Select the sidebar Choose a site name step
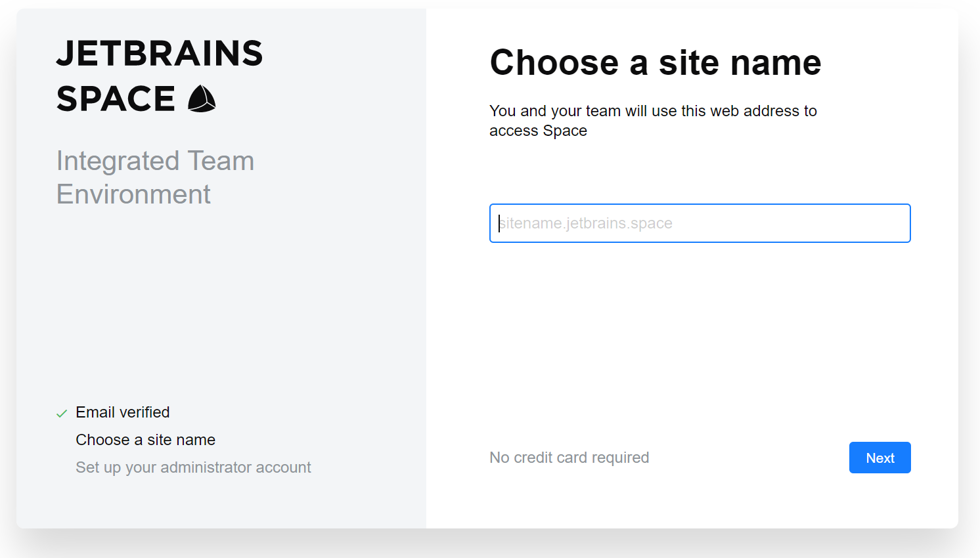The image size is (980, 558). 145,440
